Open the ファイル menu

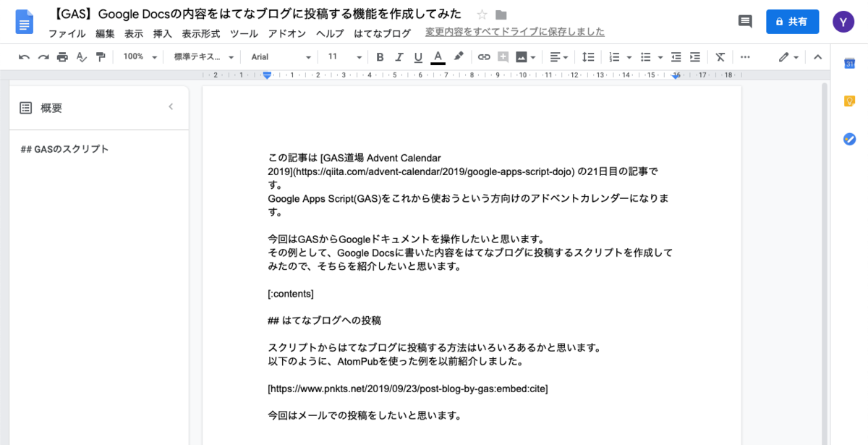click(x=67, y=33)
